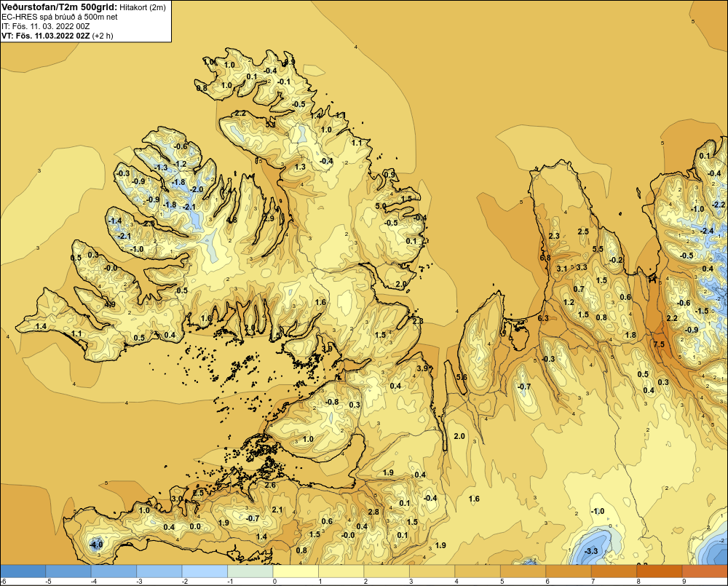Click the "1.3" temperature value
This screenshot has width=728, height=586.
pos(301,167)
